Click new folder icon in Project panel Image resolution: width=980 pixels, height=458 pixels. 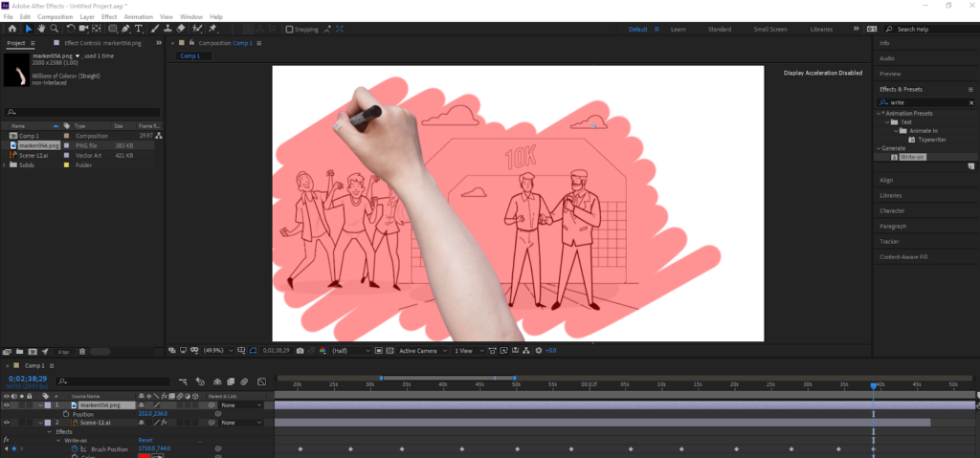pyautogui.click(x=19, y=352)
